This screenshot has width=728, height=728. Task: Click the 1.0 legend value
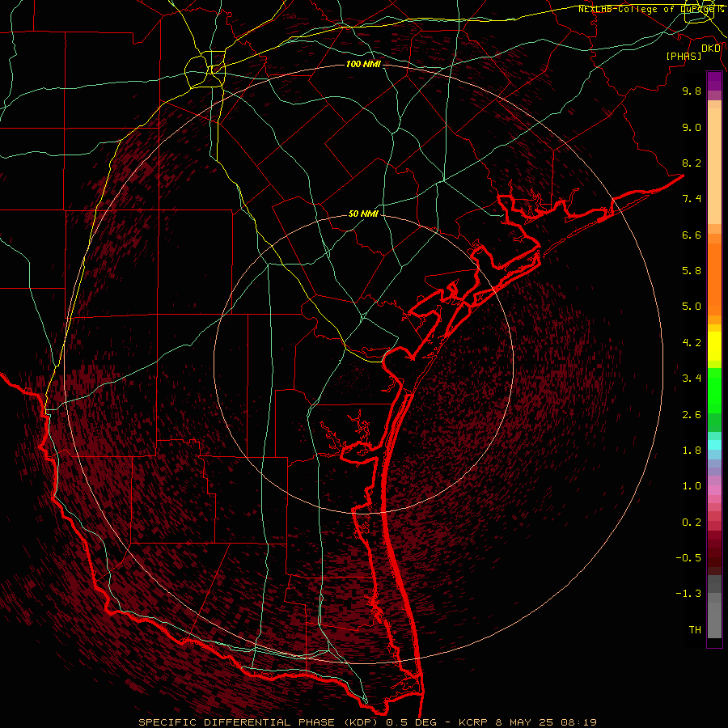692,486
